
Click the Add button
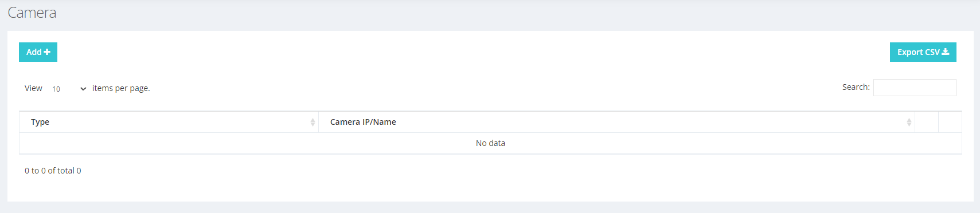[38, 52]
